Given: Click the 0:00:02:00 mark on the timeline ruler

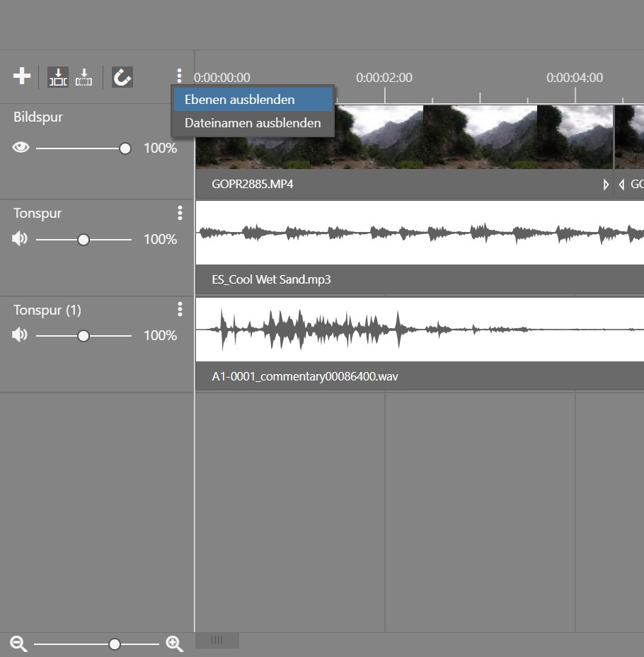Looking at the screenshot, I should click(384, 79).
